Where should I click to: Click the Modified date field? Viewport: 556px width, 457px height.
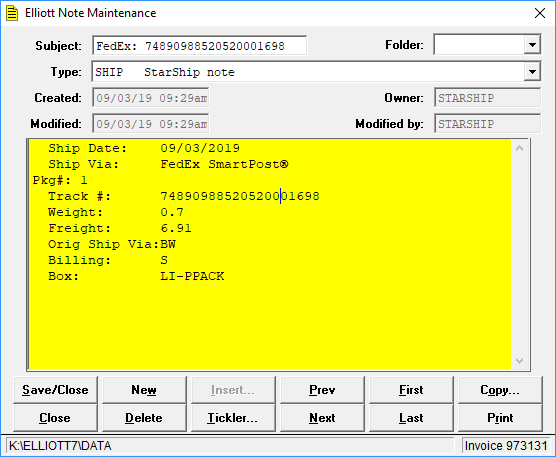(151, 124)
